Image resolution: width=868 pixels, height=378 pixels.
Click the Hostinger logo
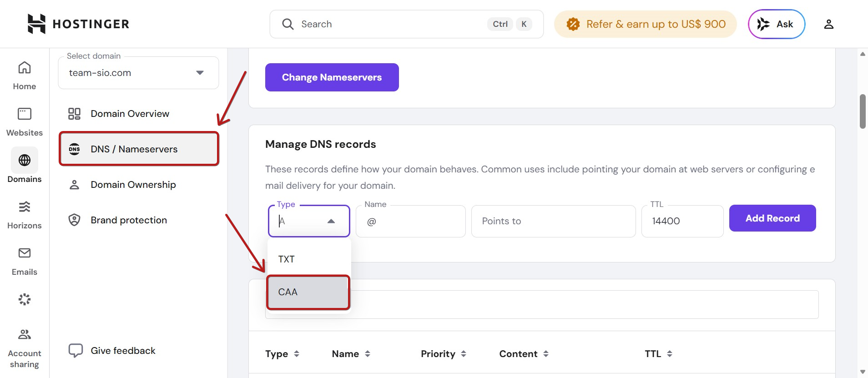78,24
